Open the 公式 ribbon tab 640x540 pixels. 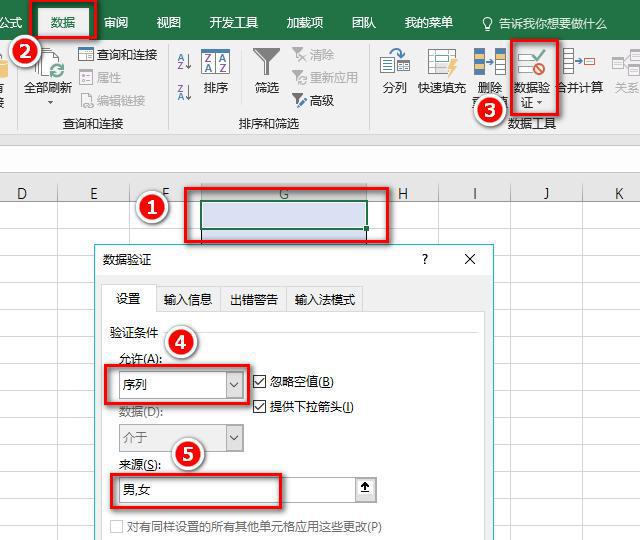[11, 22]
